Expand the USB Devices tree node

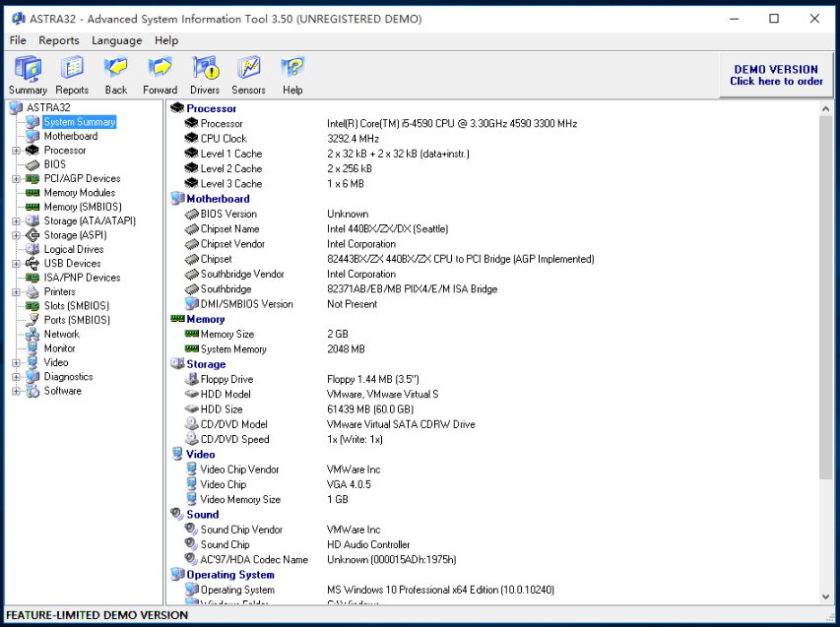(16, 264)
